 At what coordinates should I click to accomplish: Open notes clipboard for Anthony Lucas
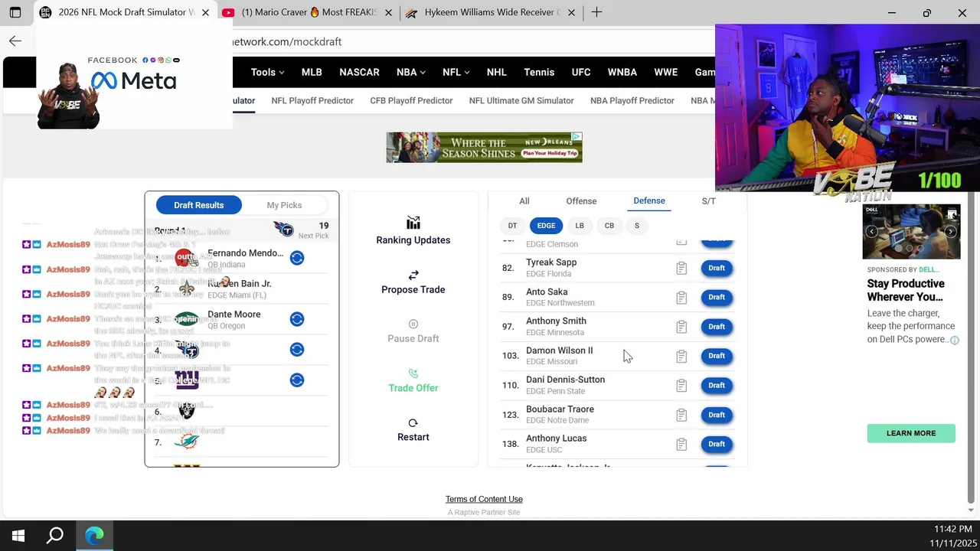pyautogui.click(x=681, y=444)
